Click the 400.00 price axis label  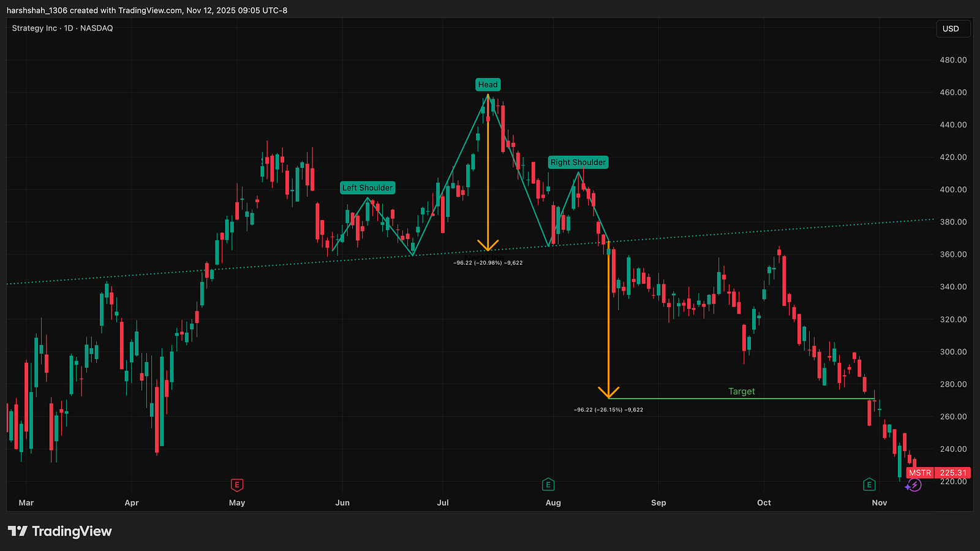tap(953, 190)
